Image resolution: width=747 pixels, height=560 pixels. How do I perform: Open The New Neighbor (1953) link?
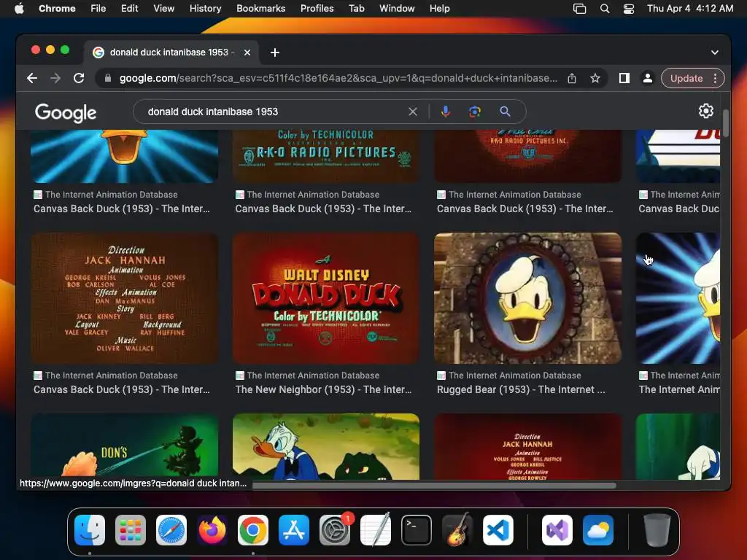coord(323,389)
